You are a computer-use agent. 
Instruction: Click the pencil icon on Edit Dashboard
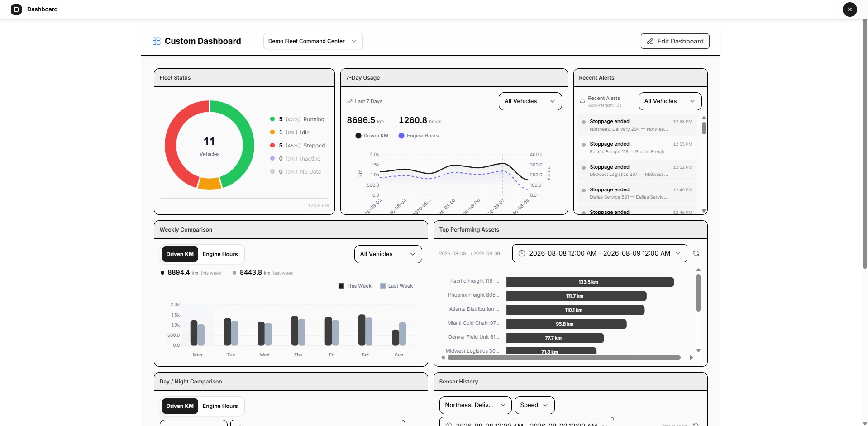pos(650,41)
